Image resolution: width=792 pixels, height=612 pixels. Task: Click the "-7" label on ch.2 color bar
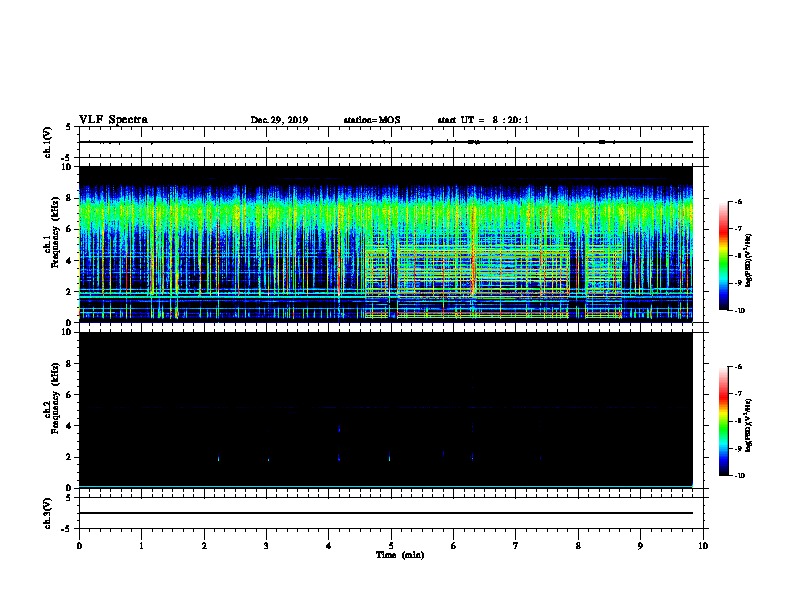click(738, 394)
